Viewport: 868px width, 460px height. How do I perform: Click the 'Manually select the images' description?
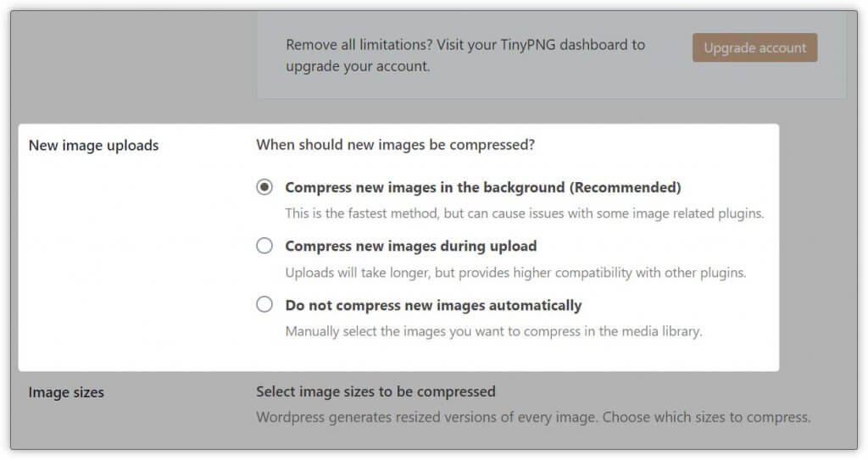(493, 331)
